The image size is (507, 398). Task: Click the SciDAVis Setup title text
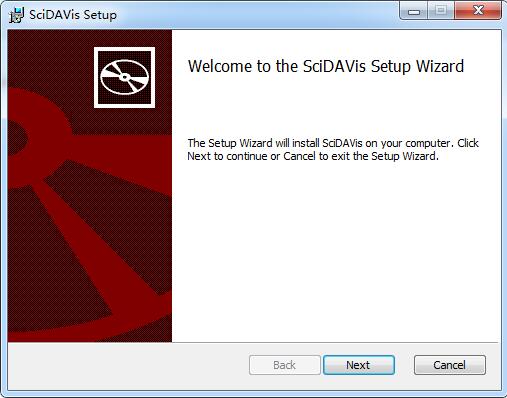pos(73,15)
